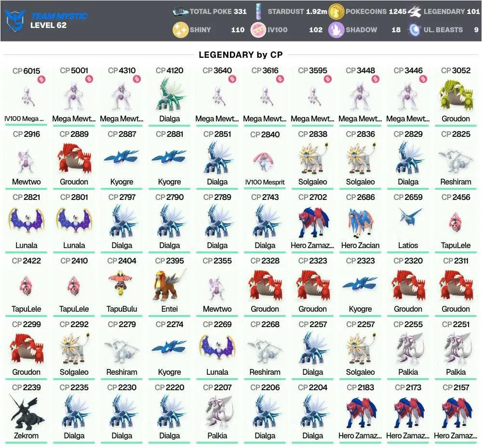Image resolution: width=482 pixels, height=448 pixels.
Task: Click the 'CP 6015' value
Action: pos(27,71)
